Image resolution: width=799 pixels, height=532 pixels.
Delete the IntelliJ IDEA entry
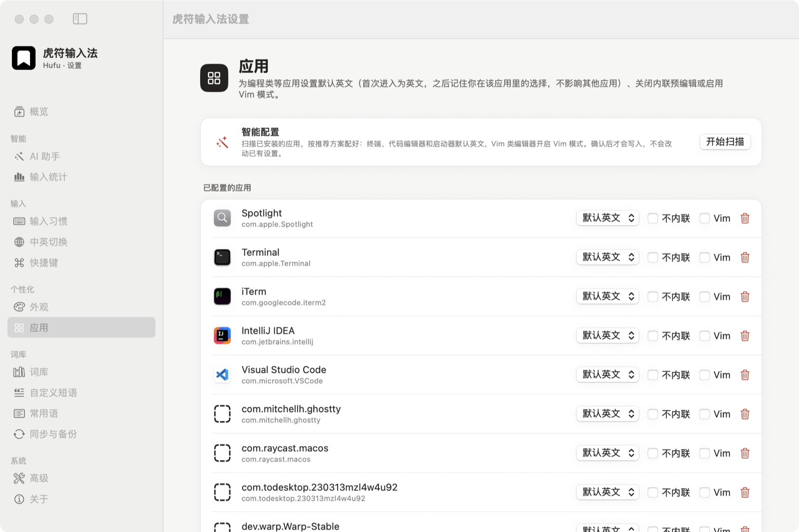point(745,336)
